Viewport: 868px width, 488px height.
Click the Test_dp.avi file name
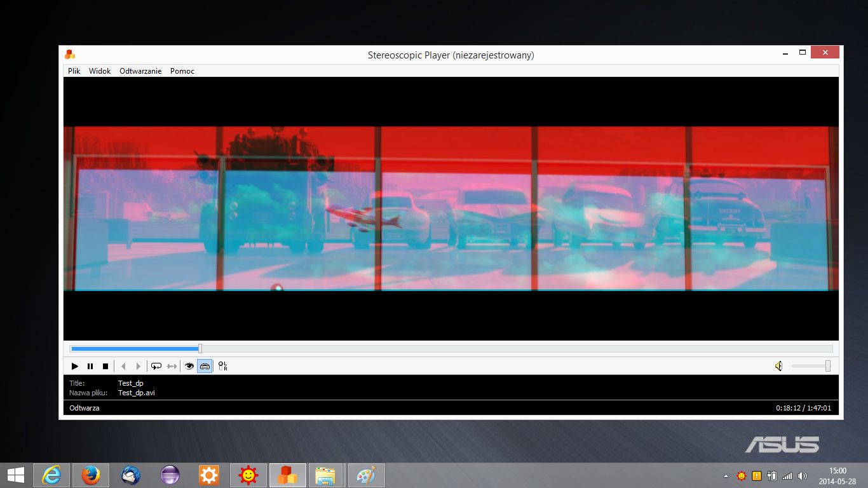137,393
